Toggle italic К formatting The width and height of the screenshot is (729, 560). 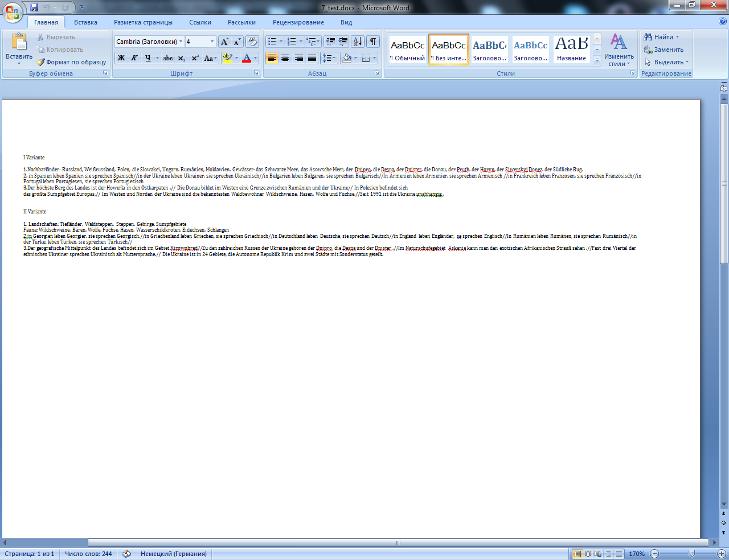click(x=134, y=58)
